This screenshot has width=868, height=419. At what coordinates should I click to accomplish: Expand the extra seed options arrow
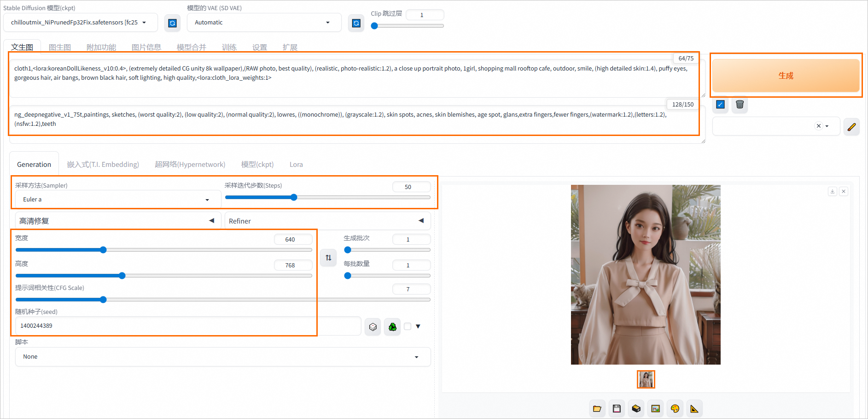(x=418, y=326)
